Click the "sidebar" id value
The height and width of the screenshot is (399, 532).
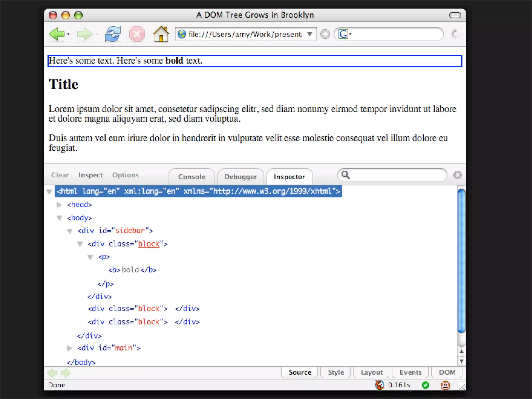pyautogui.click(x=130, y=231)
